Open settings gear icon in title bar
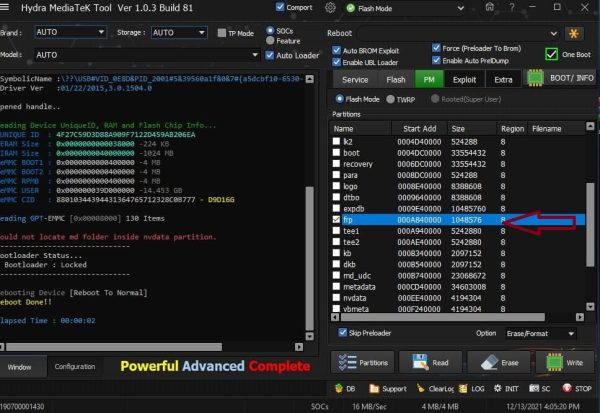600x413 pixels. (330, 8)
